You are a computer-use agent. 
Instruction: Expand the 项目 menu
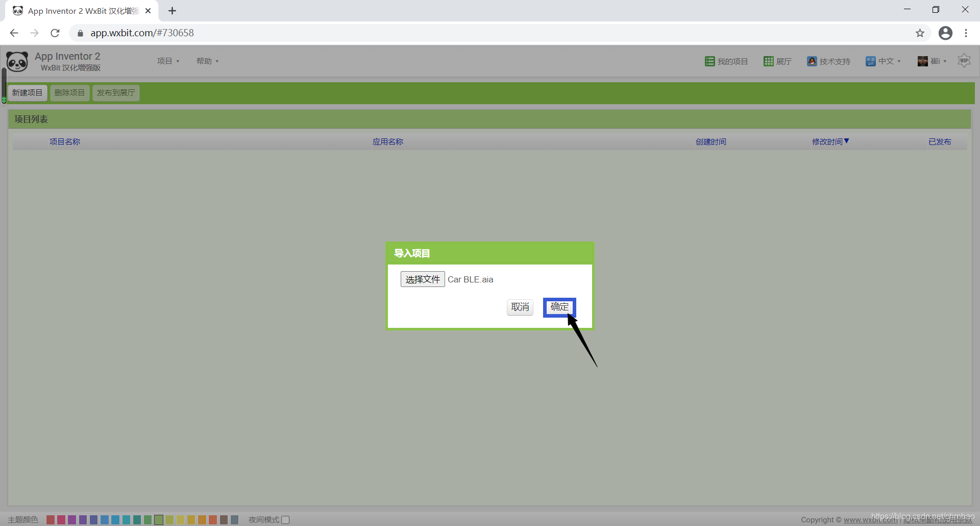point(168,61)
